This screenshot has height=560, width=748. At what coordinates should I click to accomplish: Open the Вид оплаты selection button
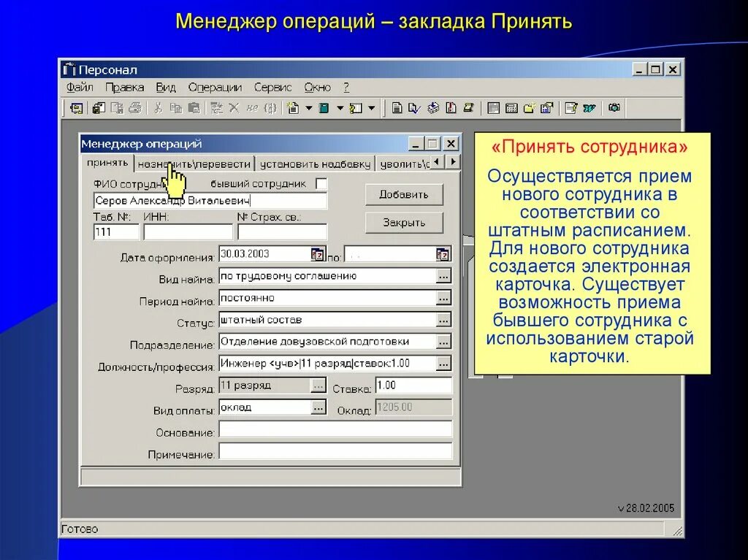[x=318, y=407]
